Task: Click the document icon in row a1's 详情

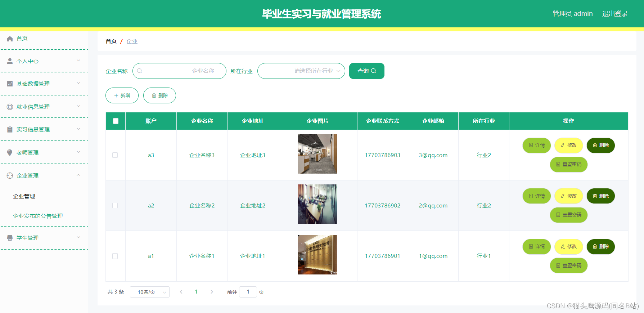Action: pyautogui.click(x=531, y=246)
